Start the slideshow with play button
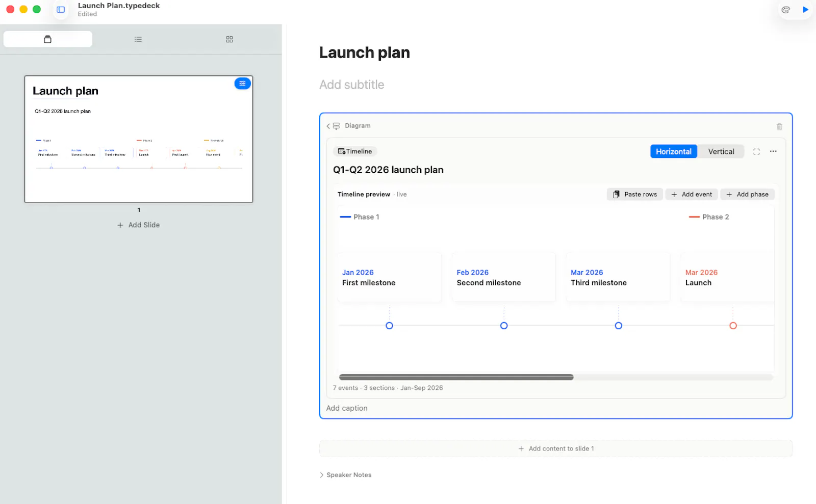816x504 pixels. (x=805, y=10)
